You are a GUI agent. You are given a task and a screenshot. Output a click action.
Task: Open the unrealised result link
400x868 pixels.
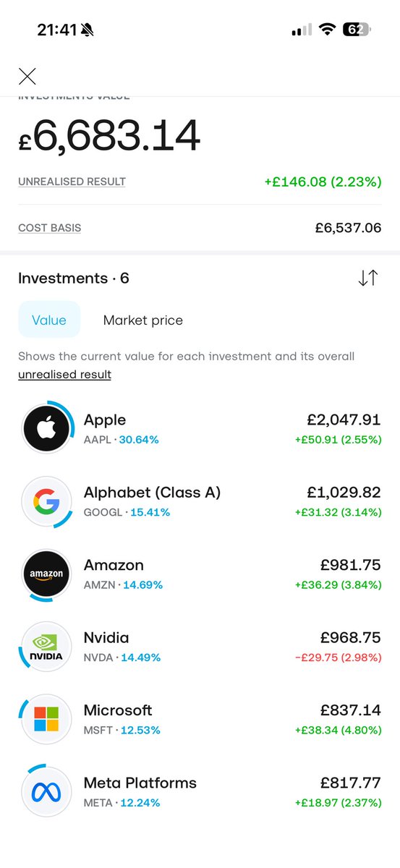[x=64, y=375]
